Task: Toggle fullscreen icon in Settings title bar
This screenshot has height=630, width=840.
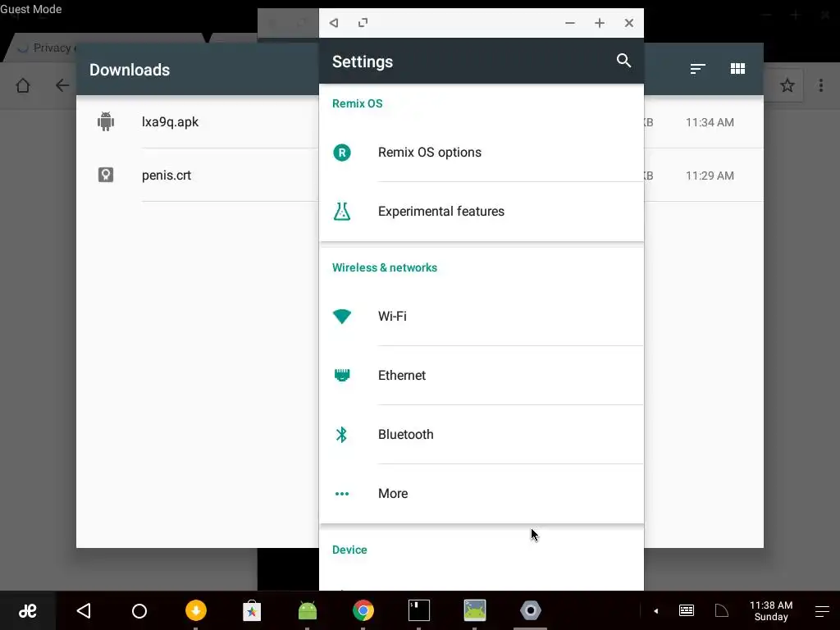Action: (x=363, y=22)
